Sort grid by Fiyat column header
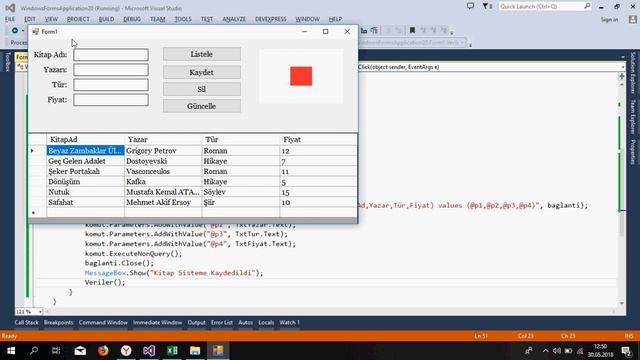 (x=318, y=140)
